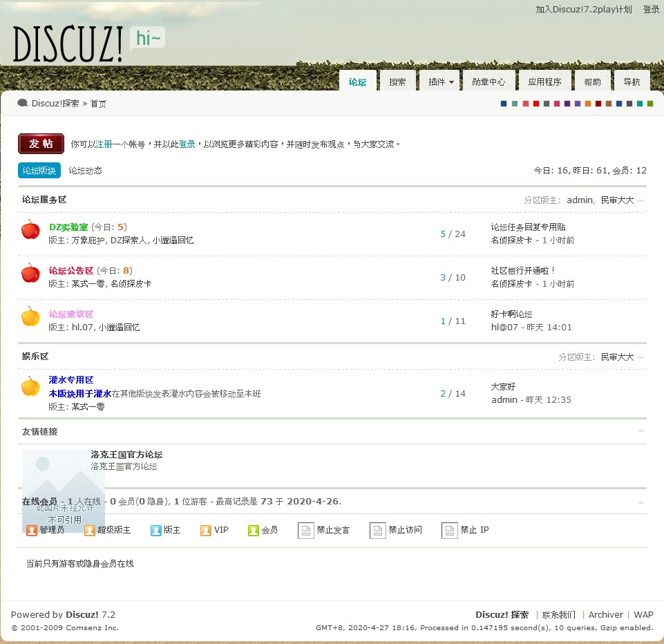Open last post 好卡啊论坛

511,314
